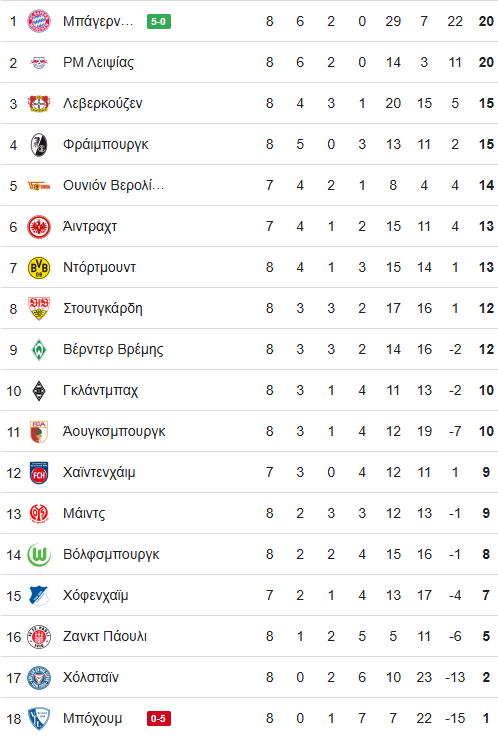Click the green 5-0 result badge

point(159,22)
